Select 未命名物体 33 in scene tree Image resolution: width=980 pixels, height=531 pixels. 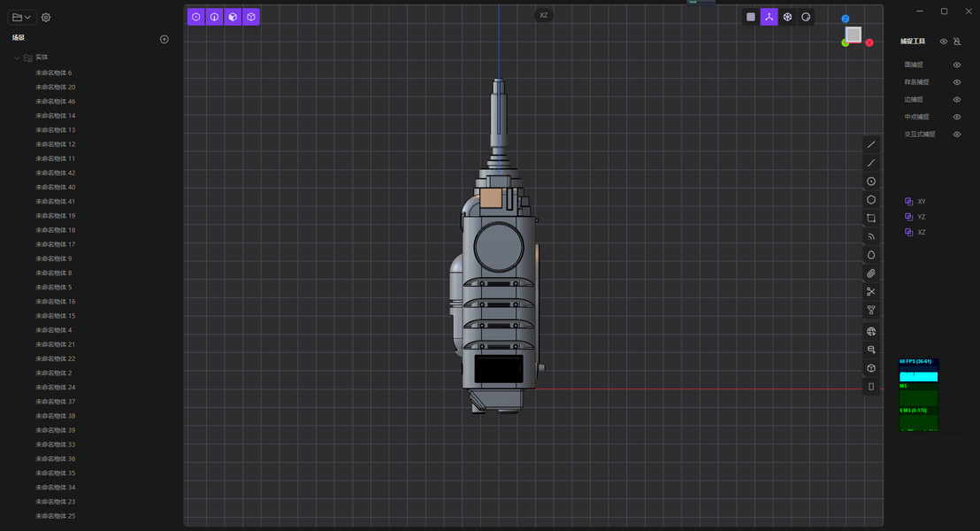(56, 444)
